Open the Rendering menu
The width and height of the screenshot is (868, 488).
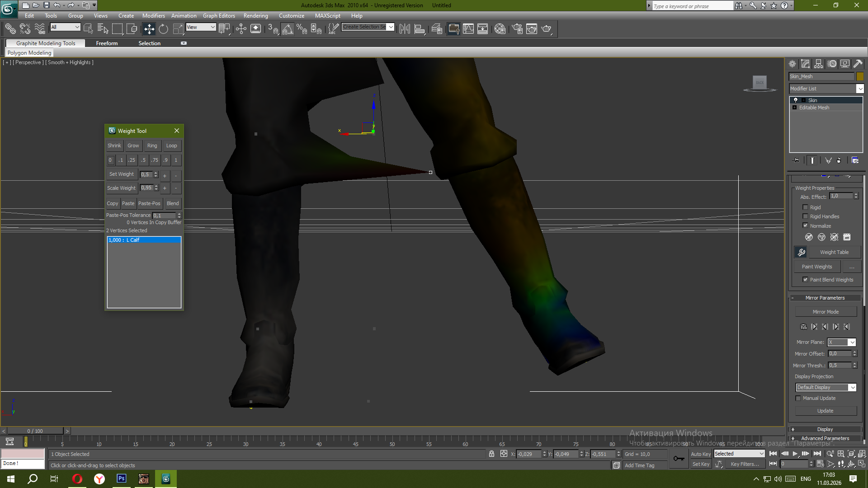[x=255, y=16]
